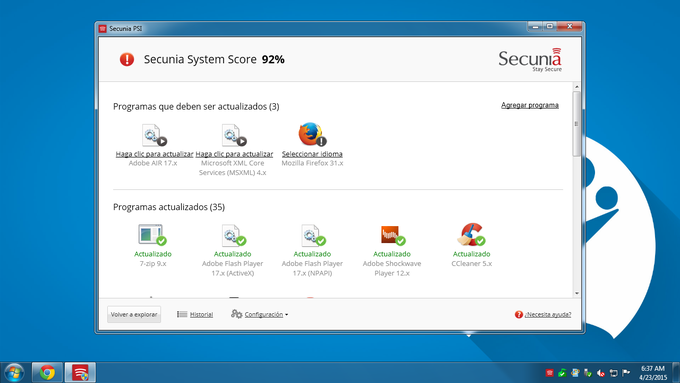Click the '¿Necesita ayuda?' link
Image resolution: width=680 pixels, height=383 pixels.
pos(548,314)
